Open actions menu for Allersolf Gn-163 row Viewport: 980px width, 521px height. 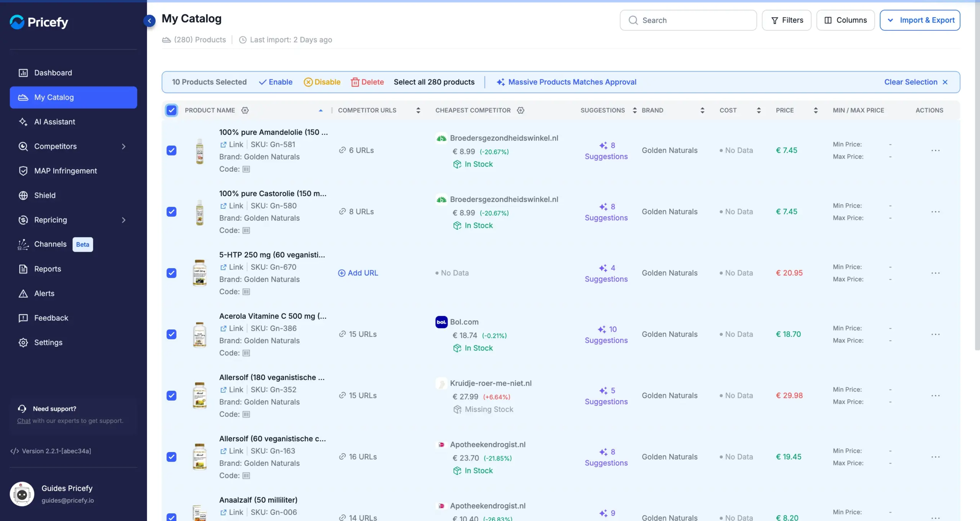pos(936,457)
